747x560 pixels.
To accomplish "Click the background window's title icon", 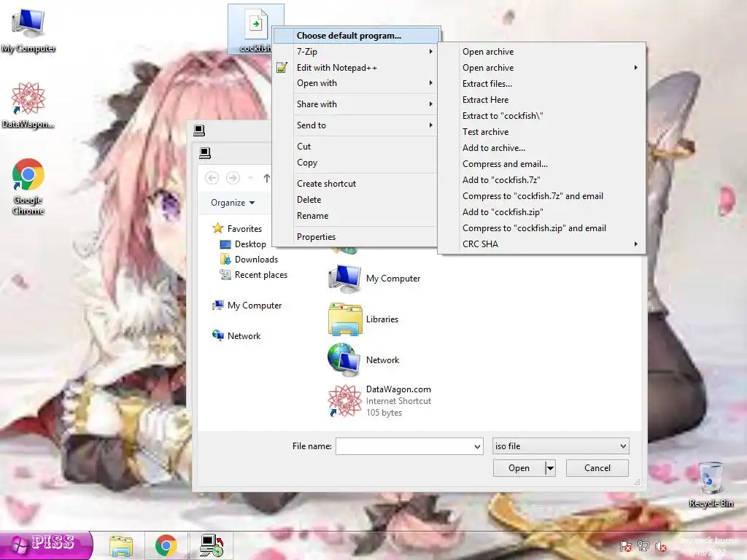I will 199,130.
